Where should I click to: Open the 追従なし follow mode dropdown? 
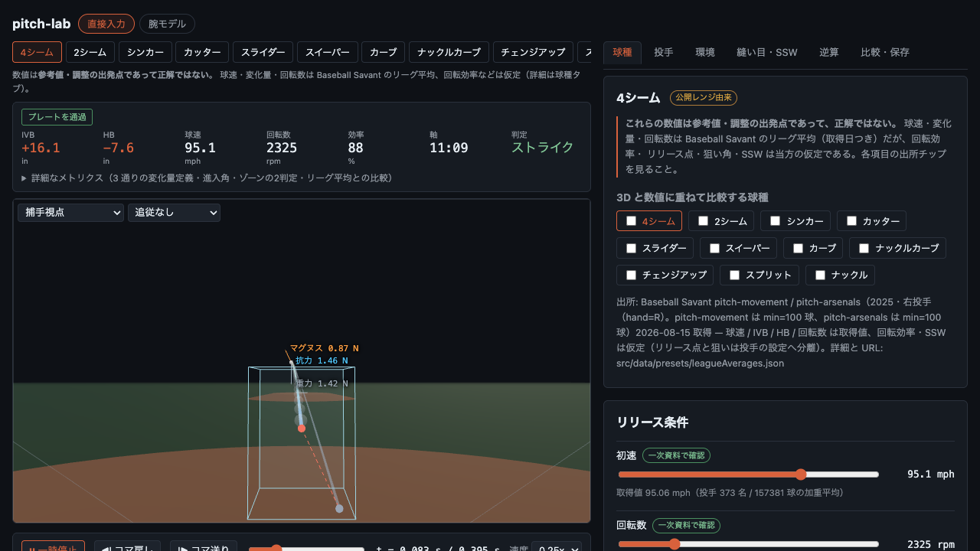coord(174,212)
